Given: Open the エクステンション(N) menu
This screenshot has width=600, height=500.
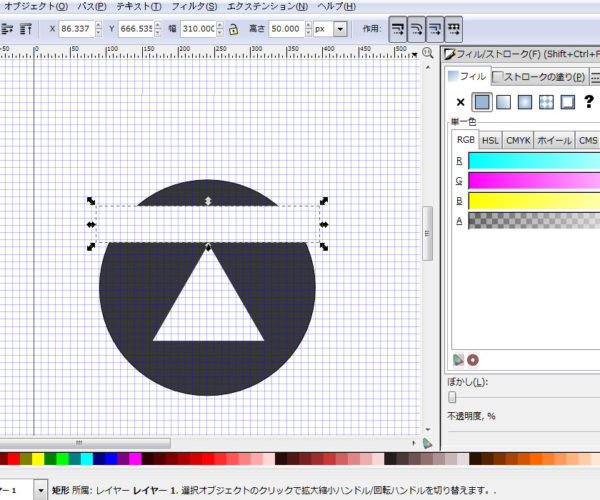Looking at the screenshot, I should [x=267, y=7].
